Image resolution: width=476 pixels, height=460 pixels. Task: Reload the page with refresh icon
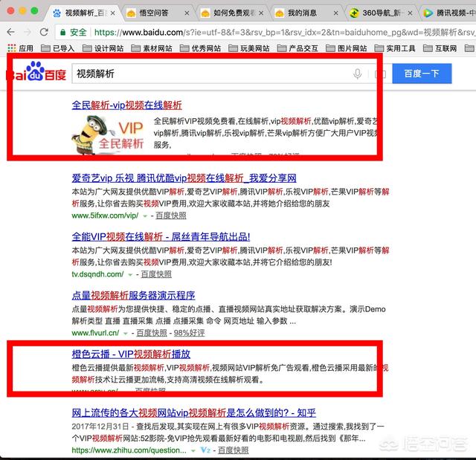(45, 32)
